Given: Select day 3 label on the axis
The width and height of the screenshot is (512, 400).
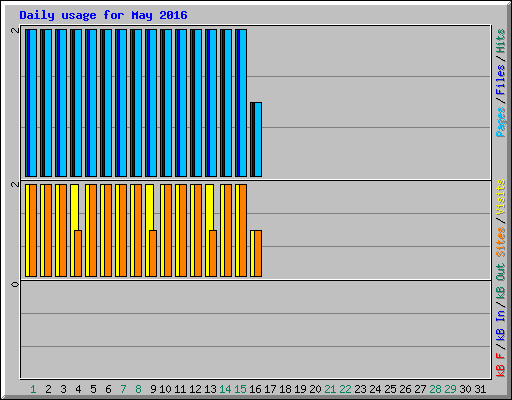Looking at the screenshot, I should pos(63,389).
